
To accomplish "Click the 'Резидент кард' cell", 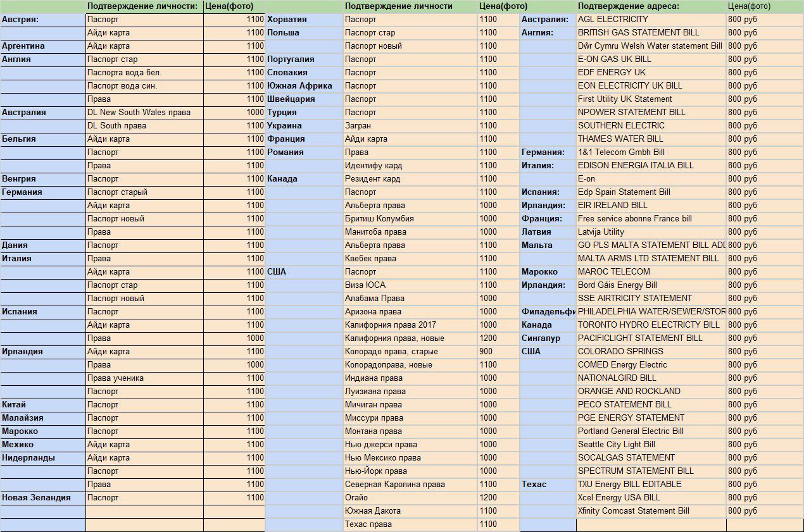I will 410,179.
